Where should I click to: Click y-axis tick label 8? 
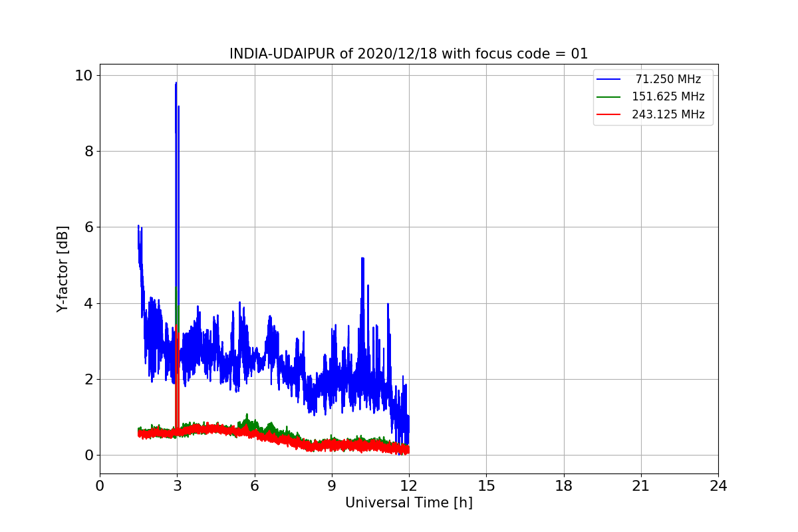point(88,151)
